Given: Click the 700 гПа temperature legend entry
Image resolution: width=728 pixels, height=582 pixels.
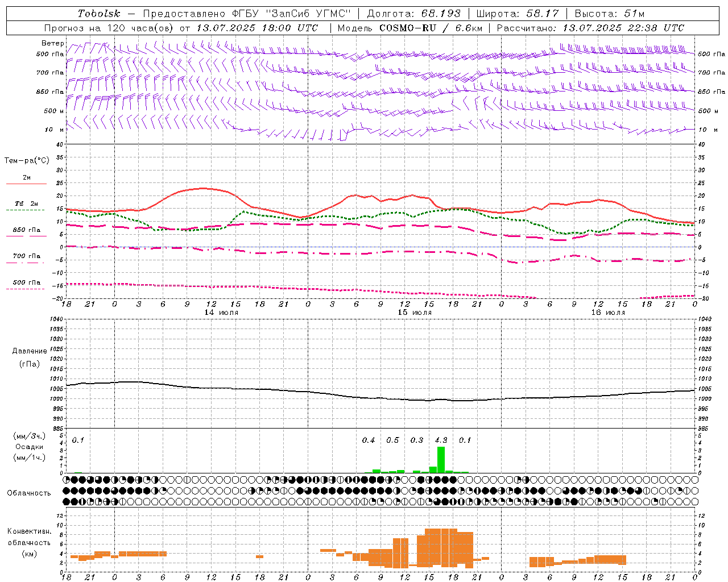Looking at the screenshot, I should tap(26, 259).
